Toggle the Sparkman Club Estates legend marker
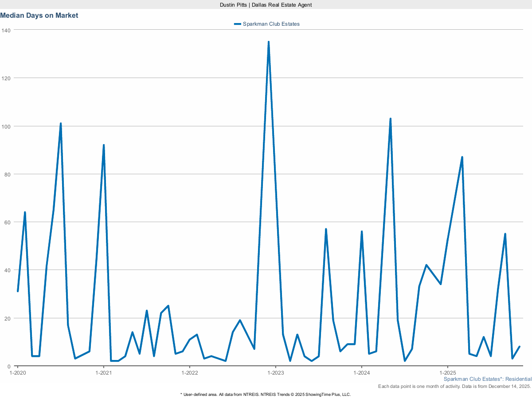The width and height of the screenshot is (532, 399). tap(237, 24)
